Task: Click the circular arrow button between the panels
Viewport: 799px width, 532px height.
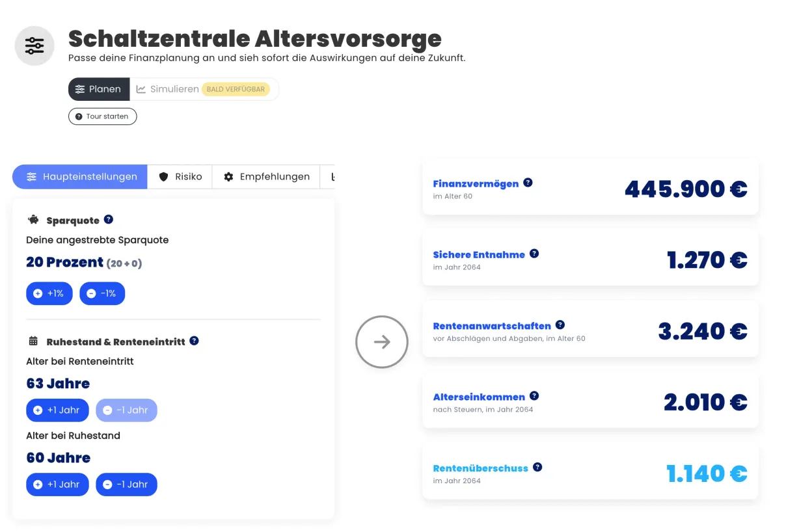Action: [x=382, y=341]
